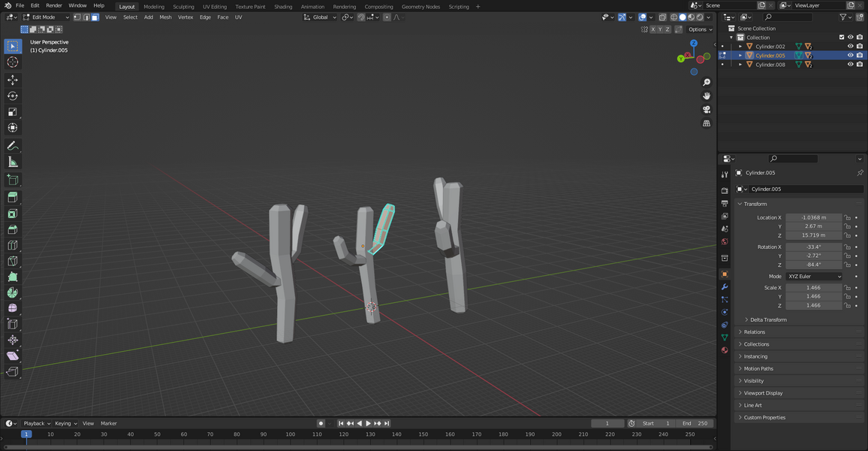Select the Shrink/Fatten tool
868x451 pixels.
click(x=12, y=340)
